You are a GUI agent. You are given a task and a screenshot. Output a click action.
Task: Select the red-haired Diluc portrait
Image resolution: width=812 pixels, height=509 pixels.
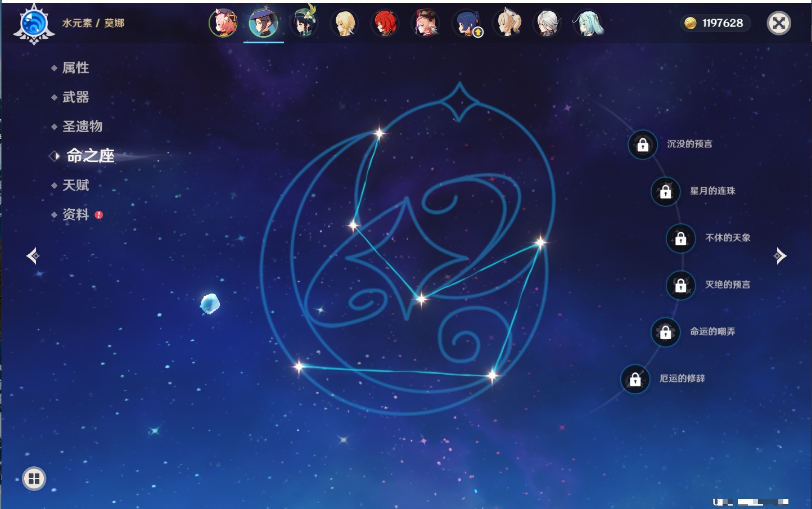385,23
